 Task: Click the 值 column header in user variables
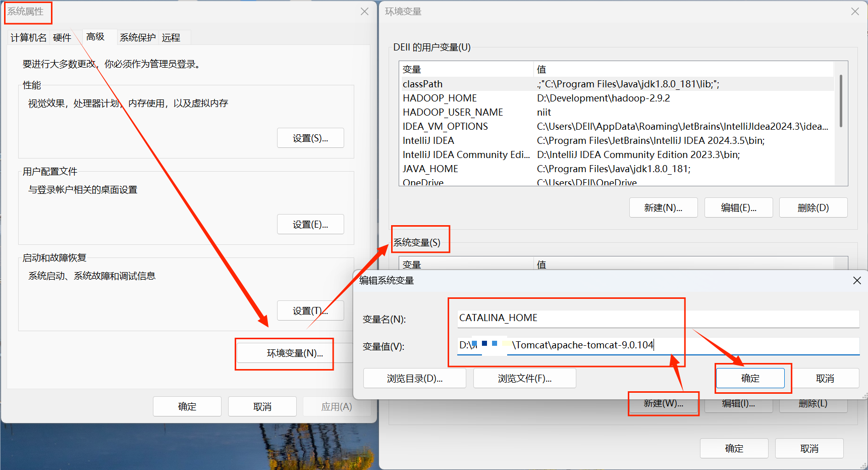(684, 69)
